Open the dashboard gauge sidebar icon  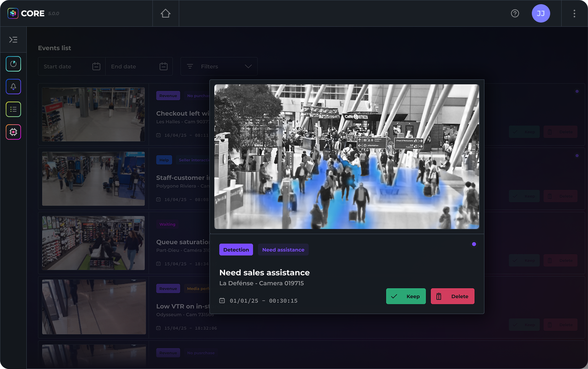point(13,64)
